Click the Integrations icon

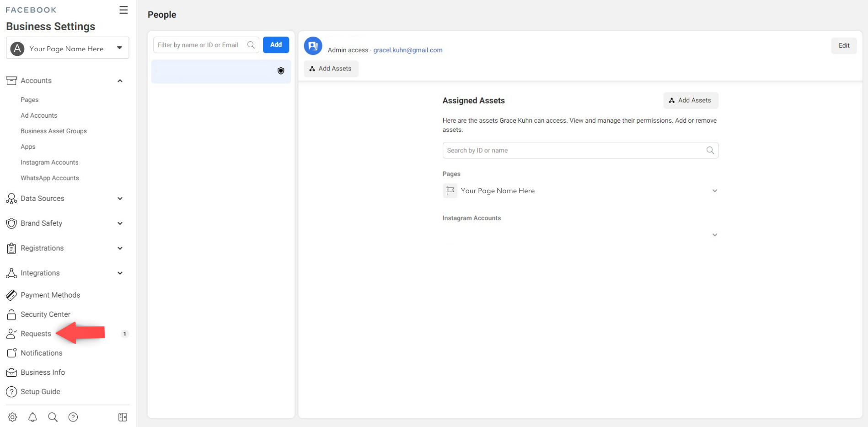click(x=11, y=273)
